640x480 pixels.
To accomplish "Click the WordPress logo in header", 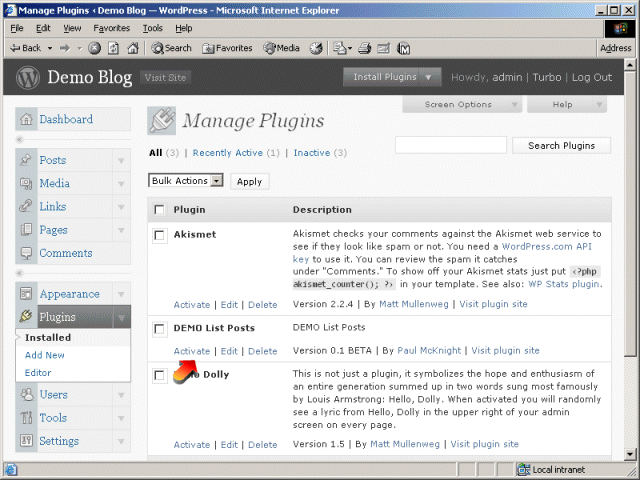I will [27, 77].
